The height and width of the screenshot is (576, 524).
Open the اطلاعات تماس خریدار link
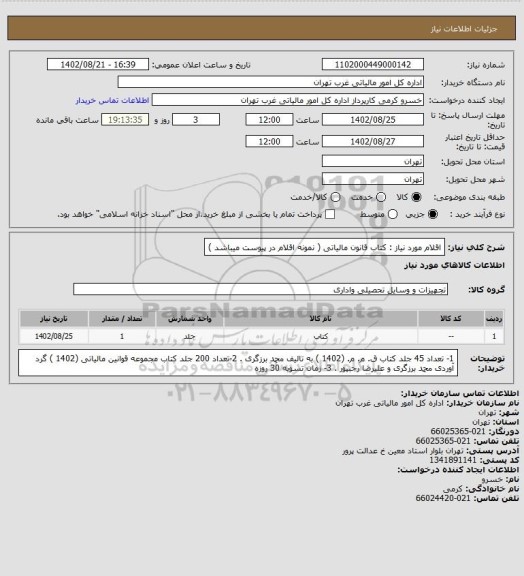click(x=112, y=100)
